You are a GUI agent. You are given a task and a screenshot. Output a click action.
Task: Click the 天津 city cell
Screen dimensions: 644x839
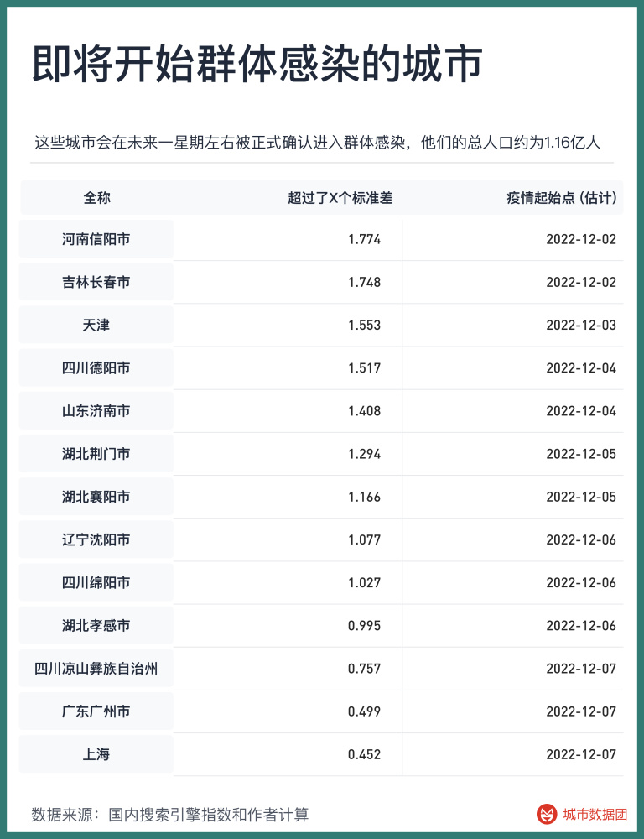[96, 326]
